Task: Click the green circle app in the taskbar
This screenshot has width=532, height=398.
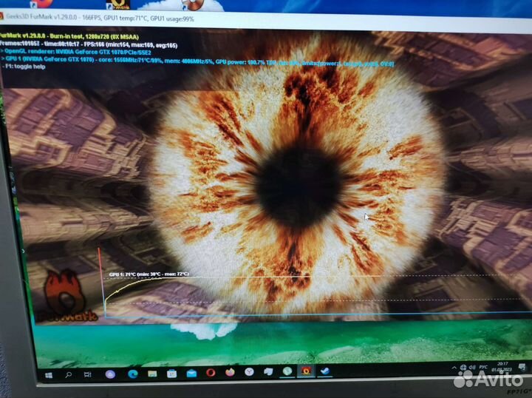Action: [287, 371]
